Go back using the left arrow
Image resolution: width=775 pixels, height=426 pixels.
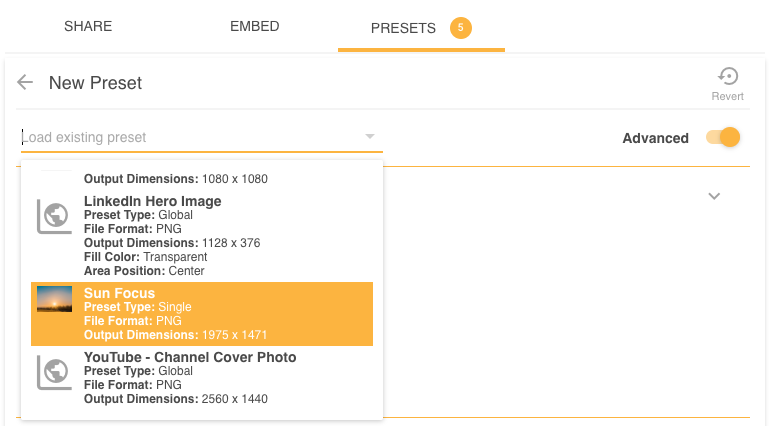tap(26, 83)
